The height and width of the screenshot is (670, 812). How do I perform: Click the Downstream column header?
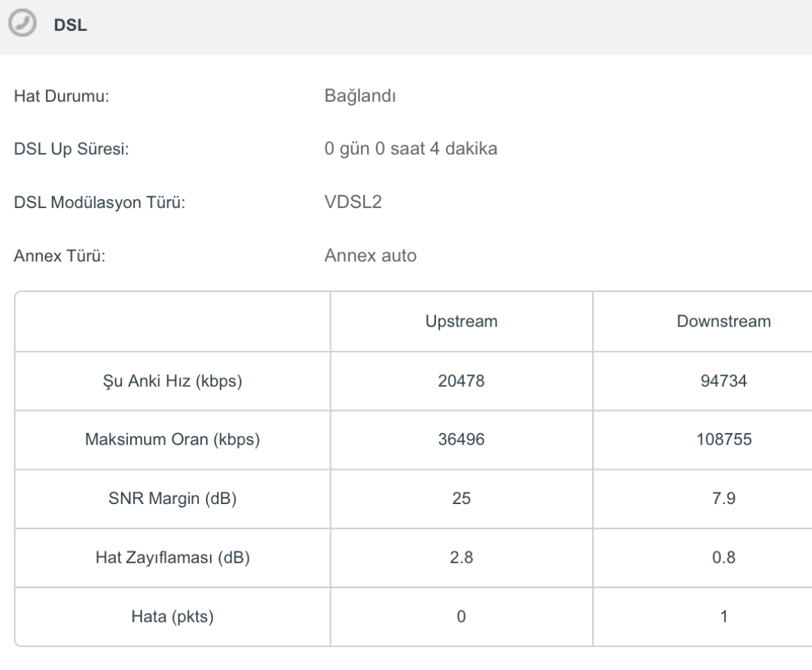pos(723,321)
